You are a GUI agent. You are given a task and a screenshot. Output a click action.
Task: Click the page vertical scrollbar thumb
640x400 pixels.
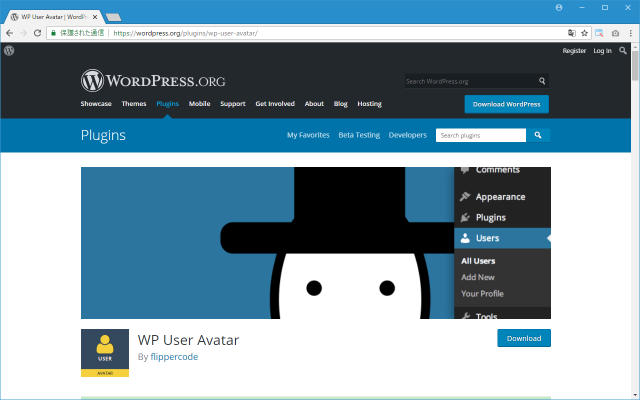[635, 65]
